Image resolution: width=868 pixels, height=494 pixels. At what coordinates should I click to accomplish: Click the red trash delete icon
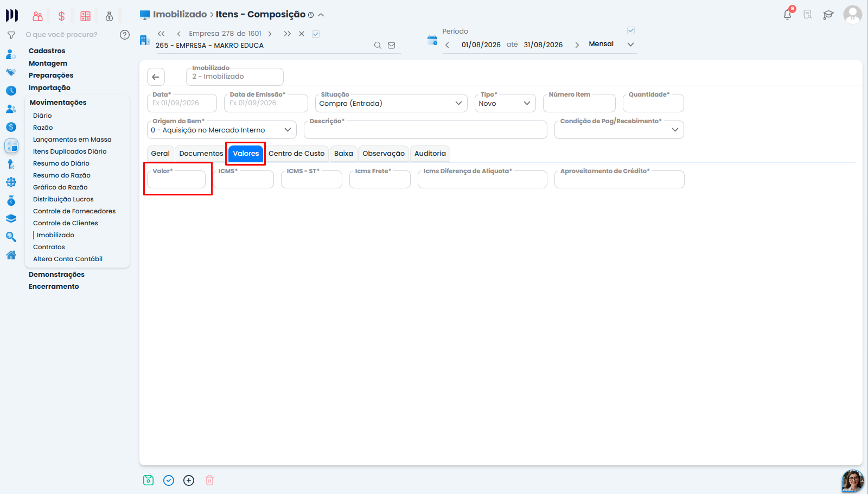210,480
